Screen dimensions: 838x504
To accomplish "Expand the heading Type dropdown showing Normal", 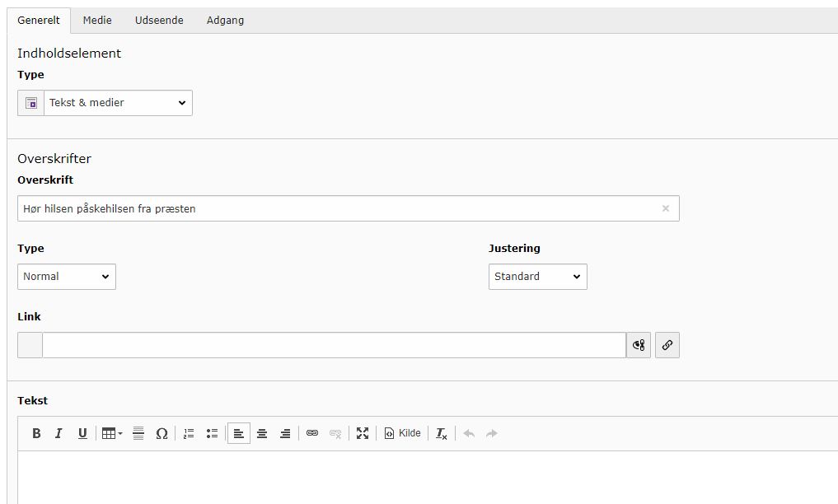I will (x=67, y=277).
